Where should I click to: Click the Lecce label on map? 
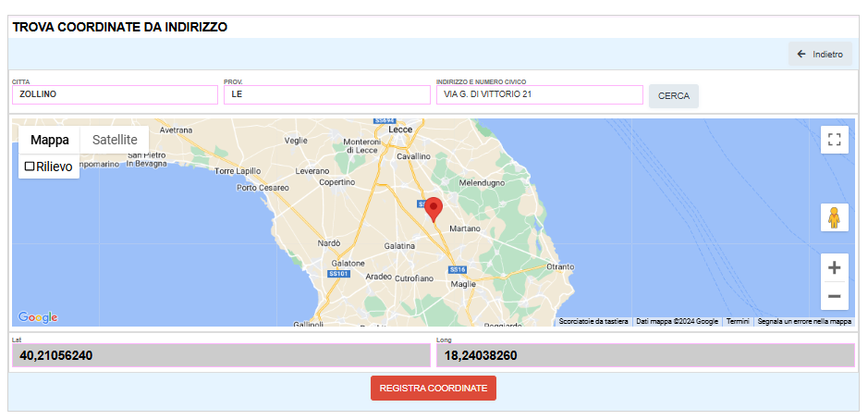click(x=401, y=130)
